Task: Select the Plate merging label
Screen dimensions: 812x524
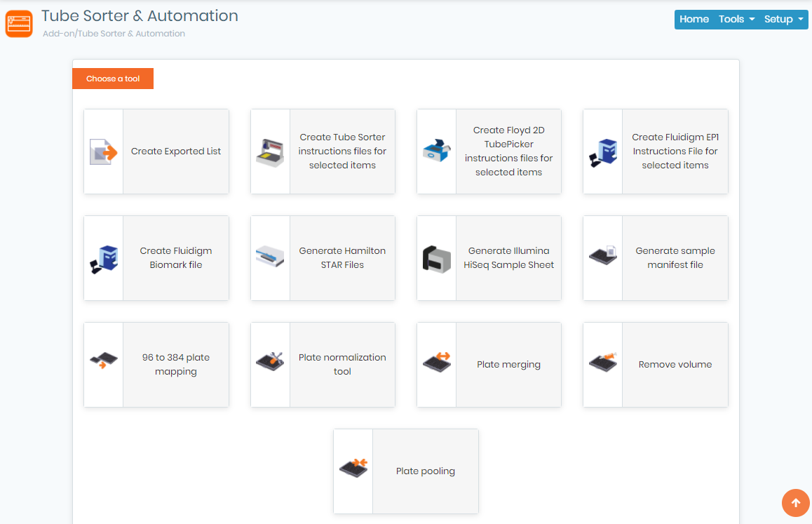Action: coord(508,364)
